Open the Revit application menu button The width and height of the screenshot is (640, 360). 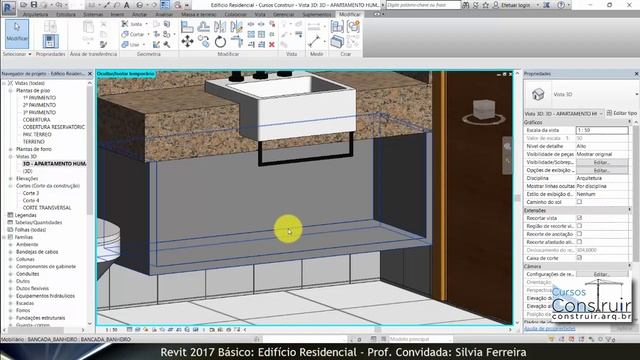click(9, 7)
